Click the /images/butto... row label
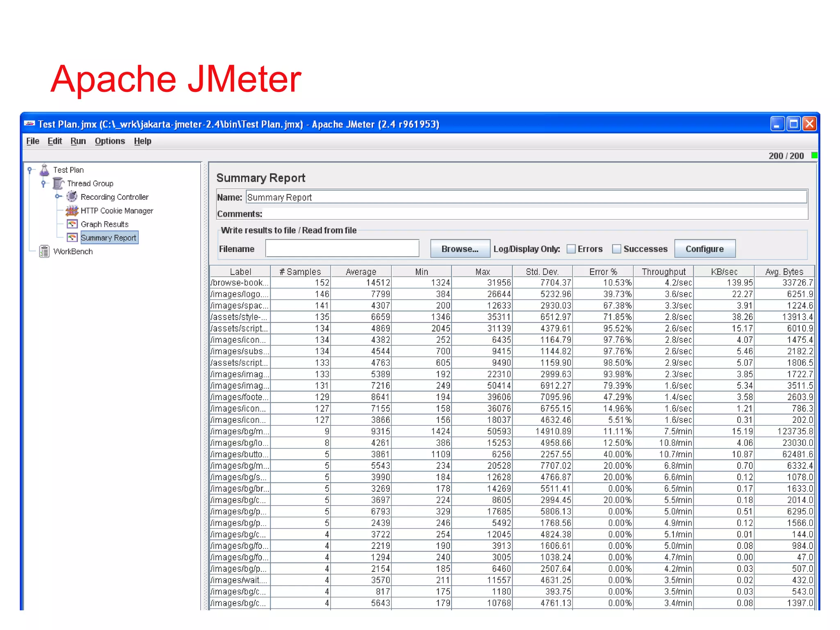This screenshot has height=630, width=840. [x=240, y=454]
